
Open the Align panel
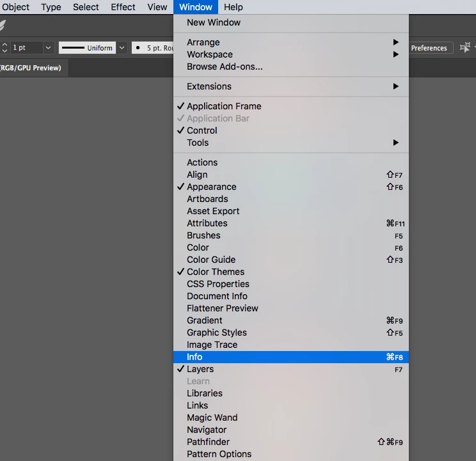[x=291, y=175]
